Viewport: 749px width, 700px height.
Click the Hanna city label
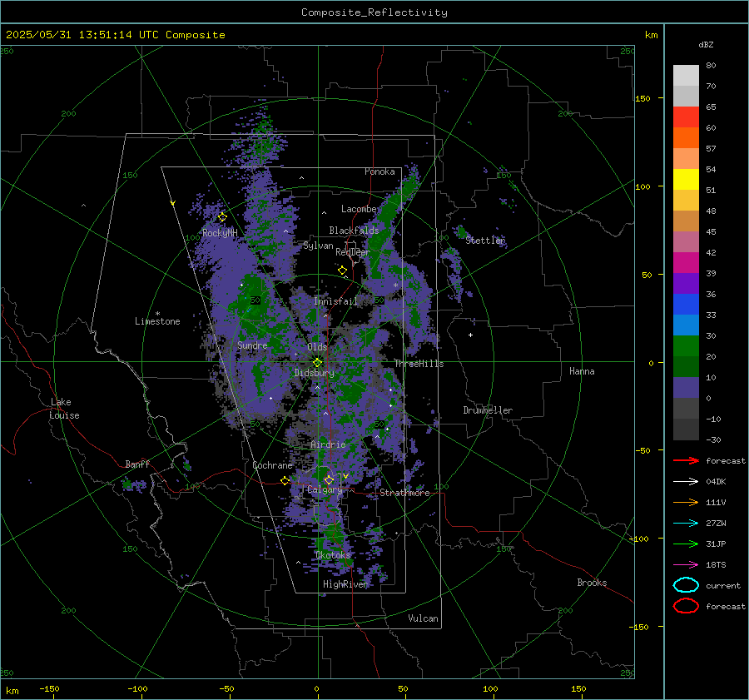click(x=582, y=371)
